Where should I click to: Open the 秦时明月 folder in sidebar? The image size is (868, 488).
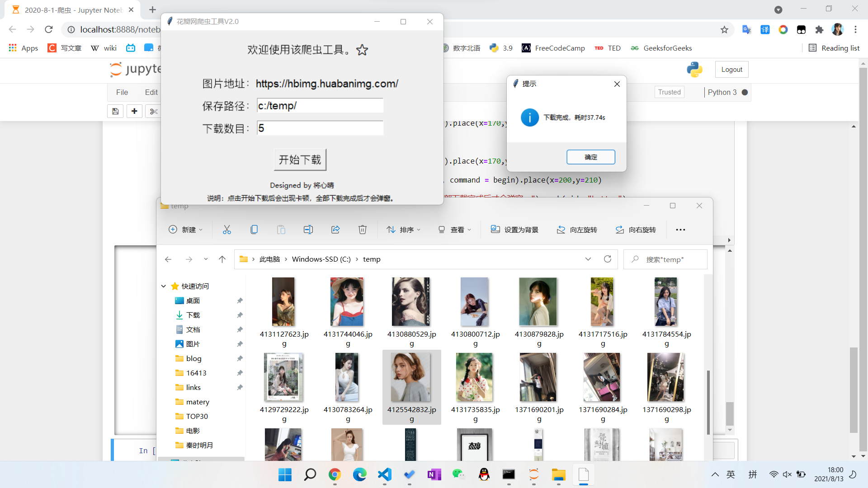199,445
